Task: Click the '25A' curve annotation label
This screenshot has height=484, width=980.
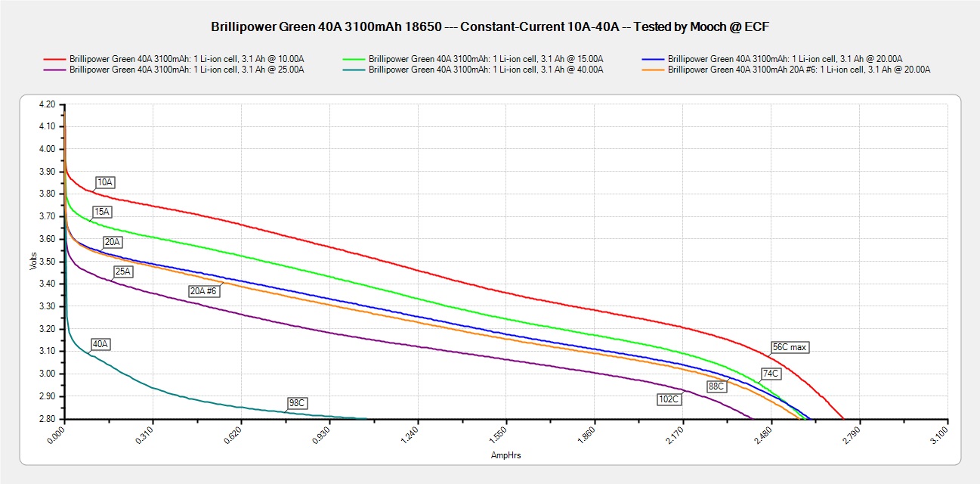Action: (x=123, y=271)
